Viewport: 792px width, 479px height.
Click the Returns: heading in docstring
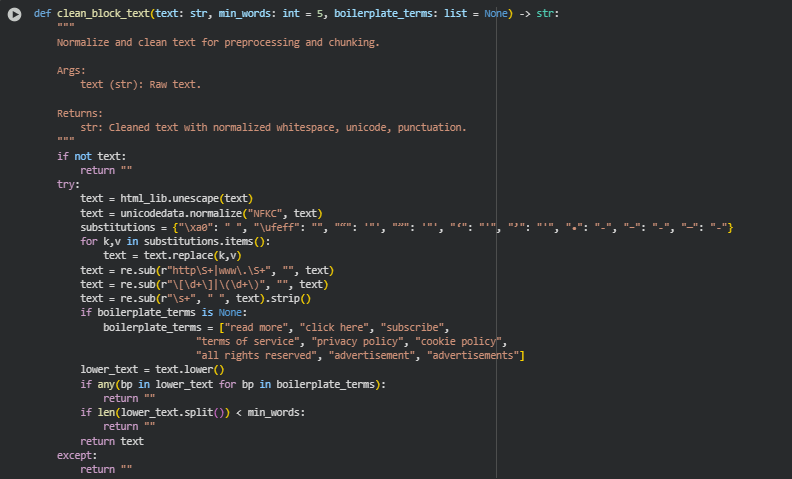coord(80,114)
